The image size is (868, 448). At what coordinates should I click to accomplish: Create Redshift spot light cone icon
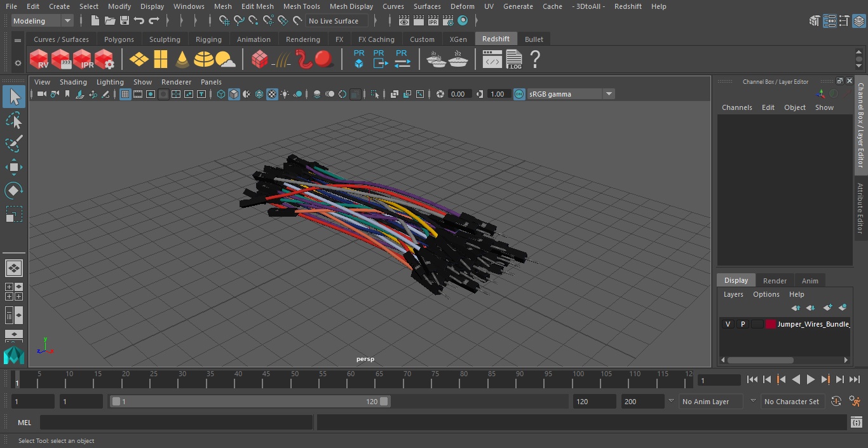point(182,60)
